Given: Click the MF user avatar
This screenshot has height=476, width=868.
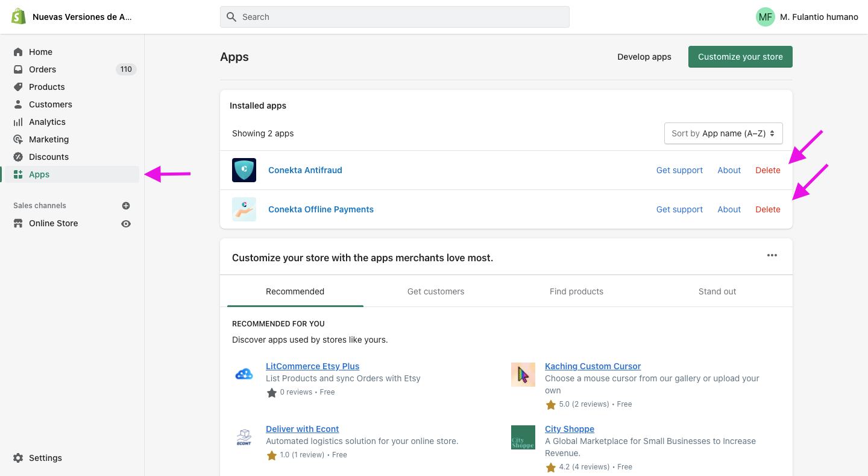Looking at the screenshot, I should 766,17.
